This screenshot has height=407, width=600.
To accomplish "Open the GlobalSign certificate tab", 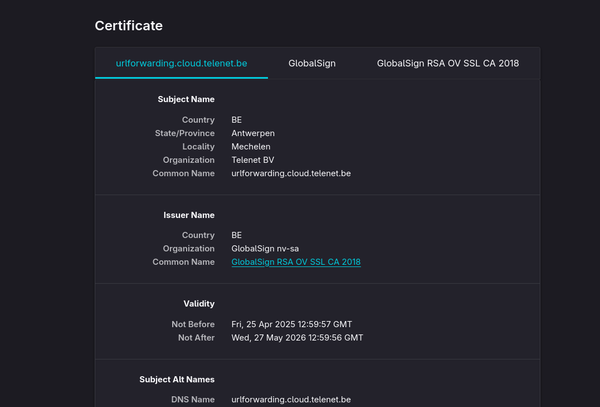I will 312,63.
